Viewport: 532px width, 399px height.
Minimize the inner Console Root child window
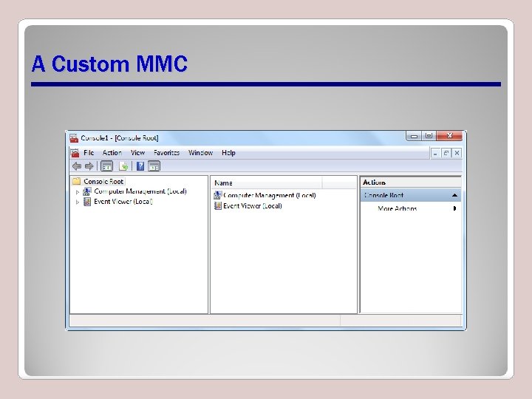click(435, 154)
